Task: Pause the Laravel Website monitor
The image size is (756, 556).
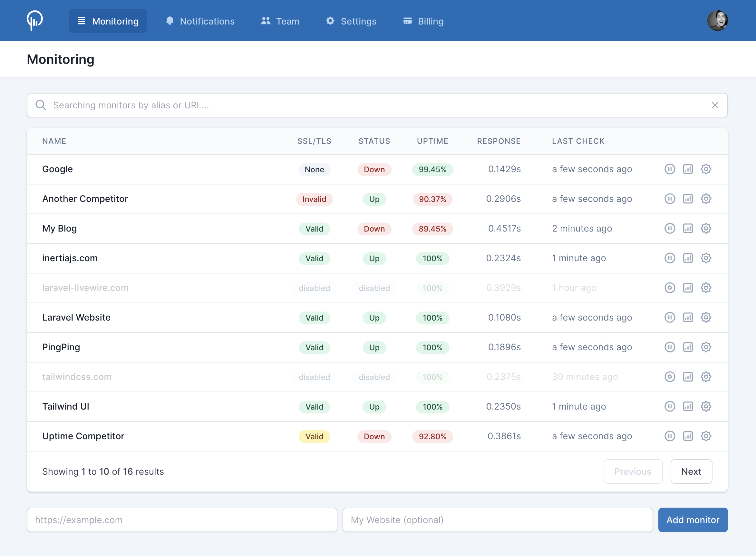Action: [670, 317]
